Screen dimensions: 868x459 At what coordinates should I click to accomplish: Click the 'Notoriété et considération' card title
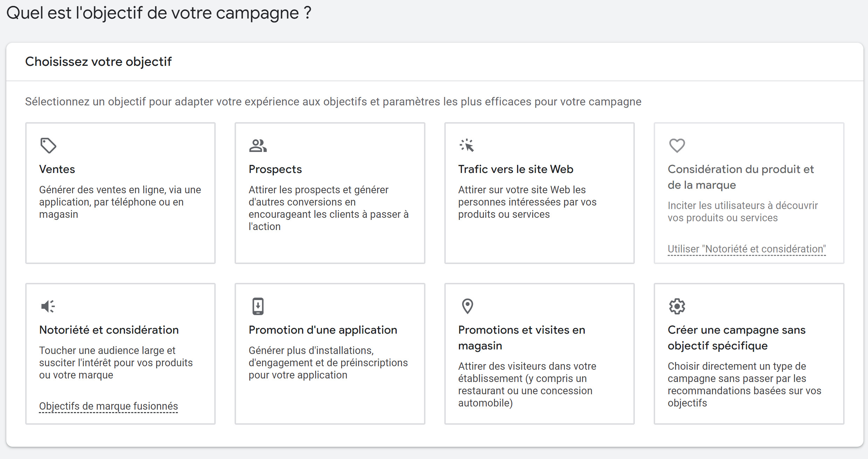109,330
